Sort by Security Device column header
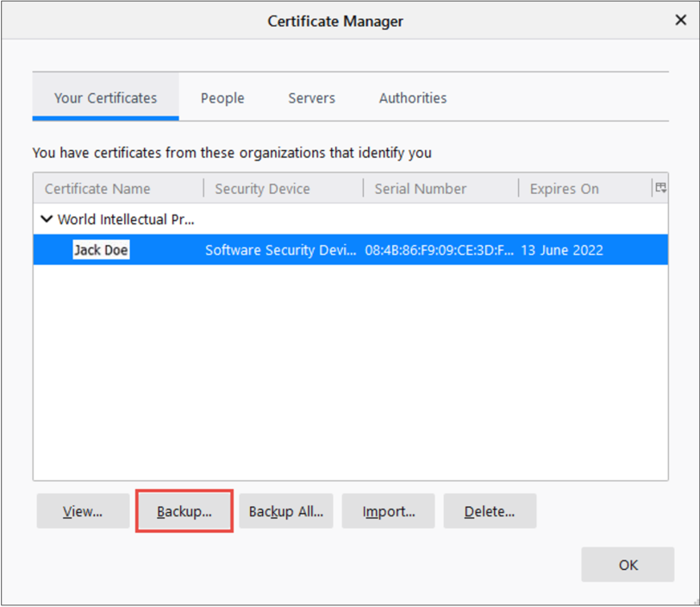Image resolution: width=700 pixels, height=607 pixels. [x=262, y=189]
